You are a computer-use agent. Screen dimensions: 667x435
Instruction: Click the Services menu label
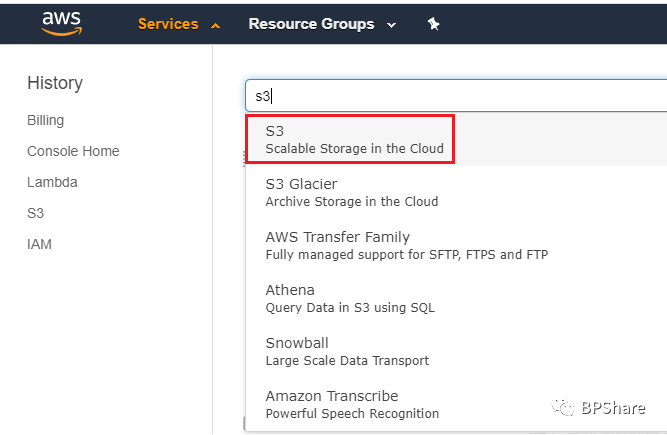(x=168, y=24)
